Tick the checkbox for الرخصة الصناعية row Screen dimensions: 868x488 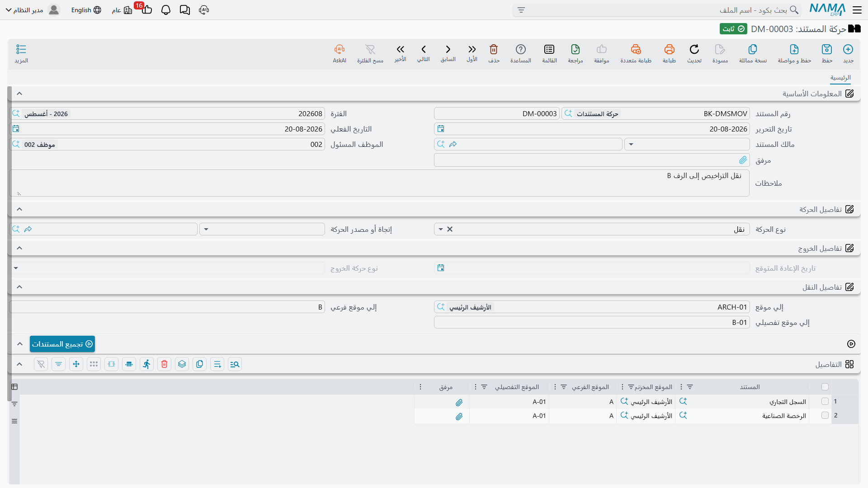(825, 415)
